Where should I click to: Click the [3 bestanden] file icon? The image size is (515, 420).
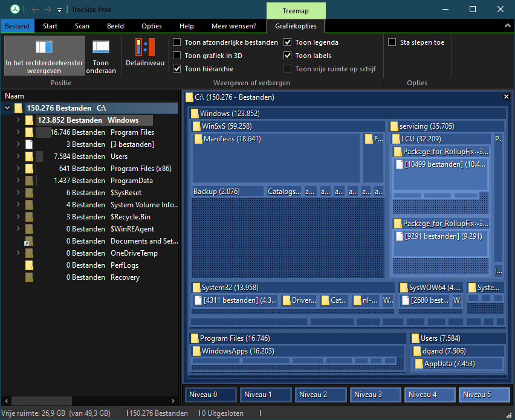pos(29,144)
